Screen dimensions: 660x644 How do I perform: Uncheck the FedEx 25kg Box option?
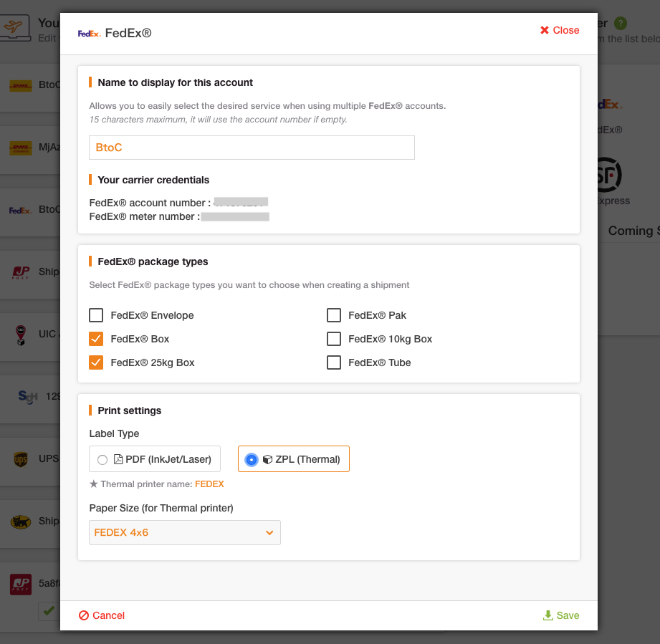(96, 362)
